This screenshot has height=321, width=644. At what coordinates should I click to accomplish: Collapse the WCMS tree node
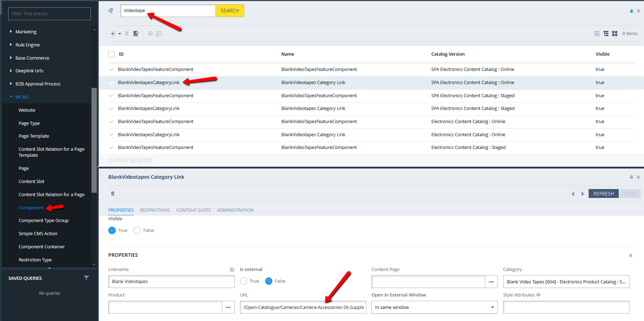[11, 97]
